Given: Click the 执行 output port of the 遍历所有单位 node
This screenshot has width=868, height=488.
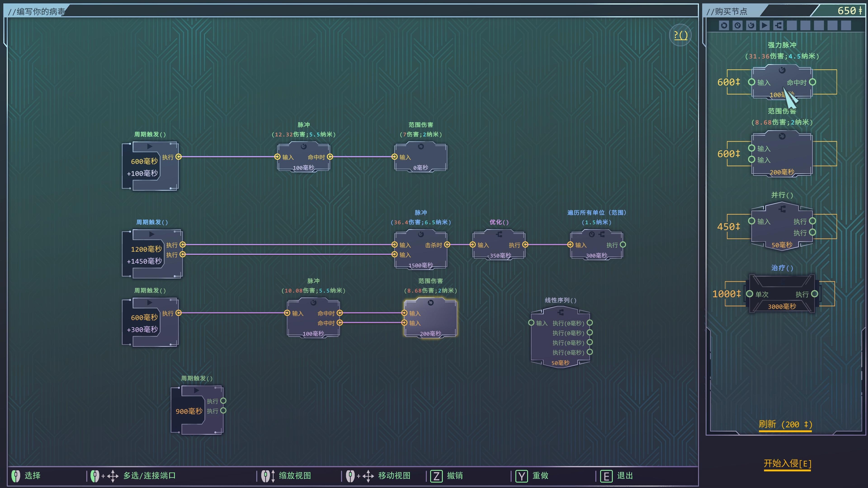Looking at the screenshot, I should tap(623, 245).
